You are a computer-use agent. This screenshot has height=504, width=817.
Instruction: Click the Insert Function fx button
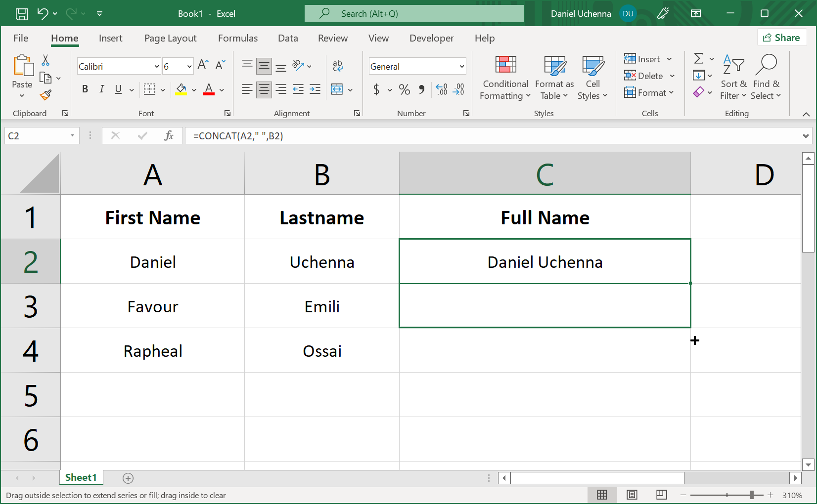pyautogui.click(x=169, y=135)
